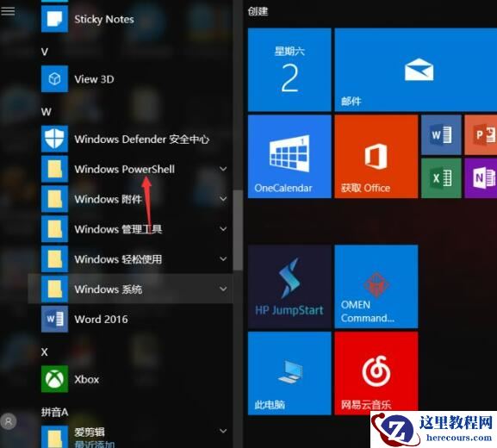The image size is (497, 448).
Task: Launch the HP JumpStart tile
Action: point(289,286)
